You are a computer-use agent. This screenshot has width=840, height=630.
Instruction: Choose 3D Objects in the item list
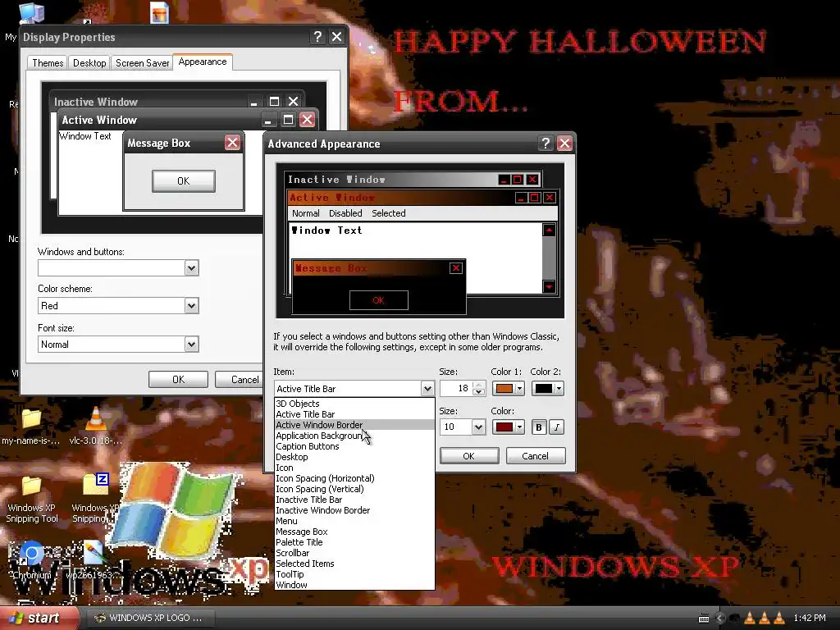[354, 404]
